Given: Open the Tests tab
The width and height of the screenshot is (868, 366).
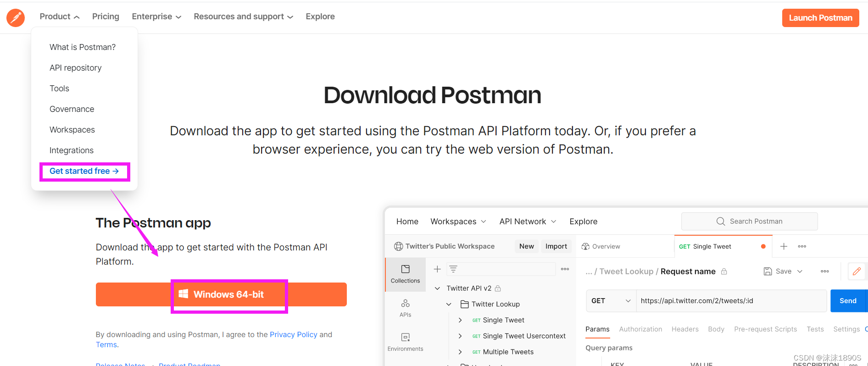Looking at the screenshot, I should coord(815,329).
